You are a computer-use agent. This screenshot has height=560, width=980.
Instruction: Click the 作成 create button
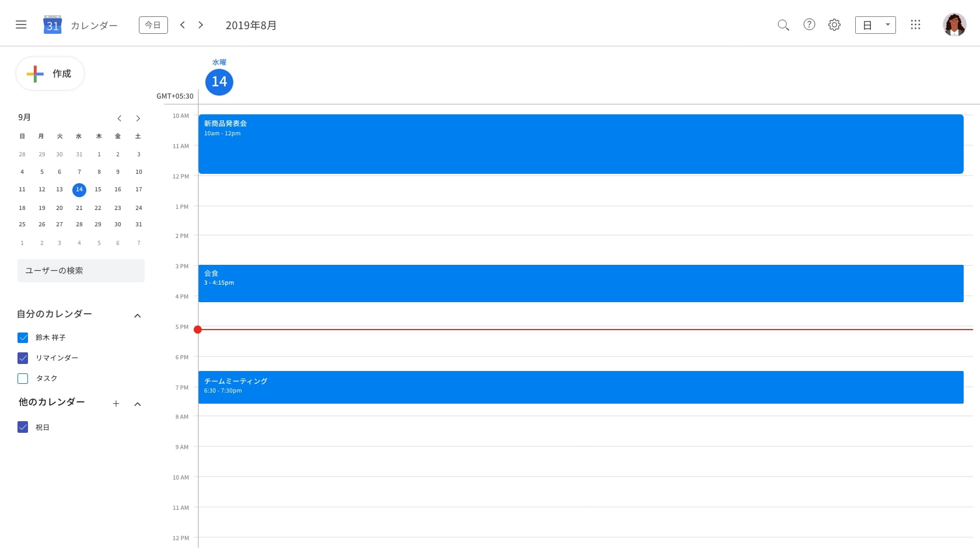(50, 73)
